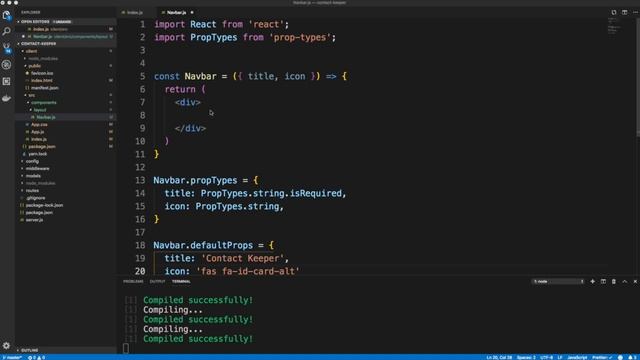This screenshot has width=640, height=360.
Task: Open the Docker whale view icon
Action: click(x=7, y=98)
